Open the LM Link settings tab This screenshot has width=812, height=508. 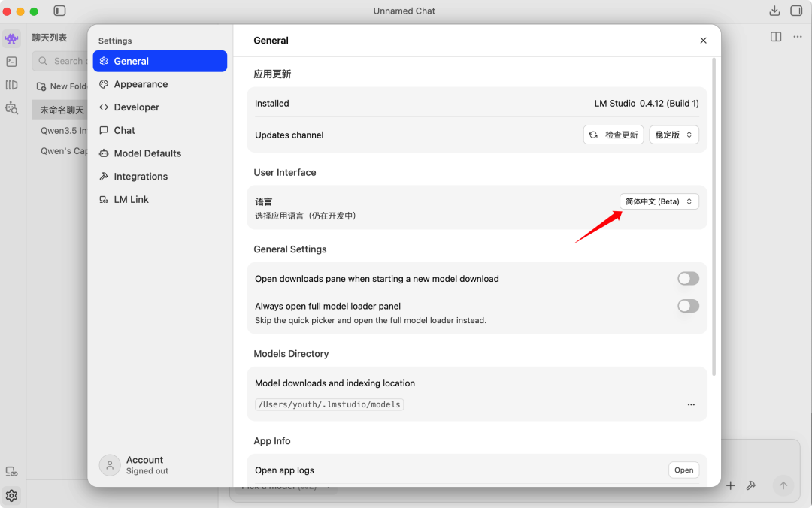click(160, 199)
